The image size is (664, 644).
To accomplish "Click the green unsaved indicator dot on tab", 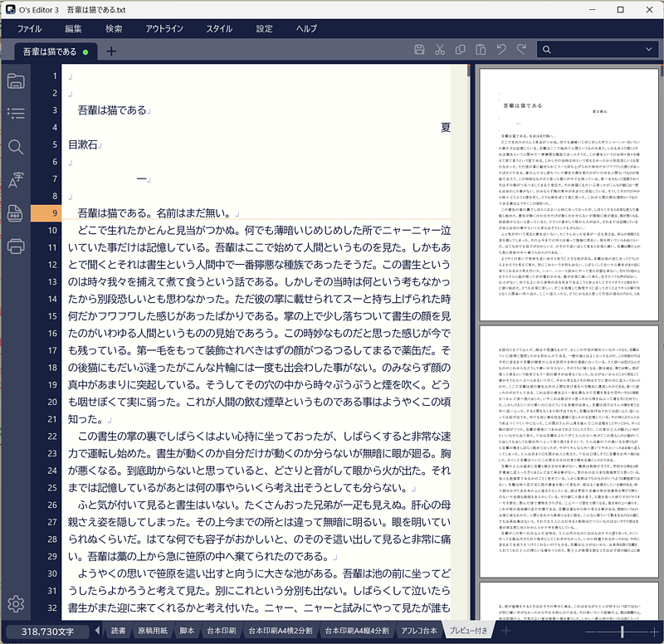I will 85,52.
